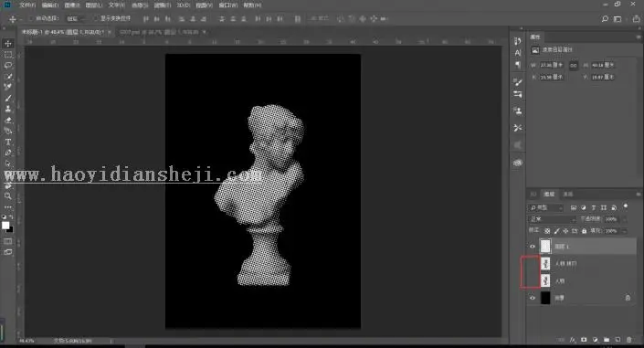
Task: Hide the black background layer
Action: tap(533, 298)
